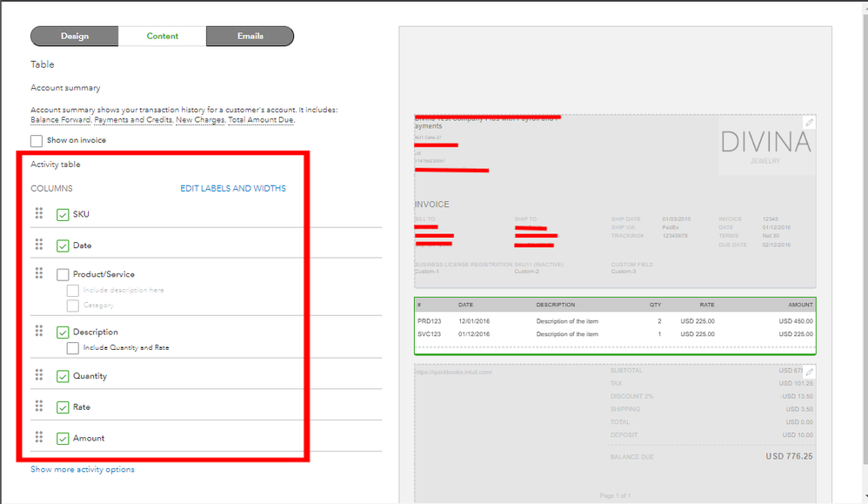Image resolution: width=868 pixels, height=504 pixels.
Task: Switch to the Emails tab
Action: click(250, 36)
